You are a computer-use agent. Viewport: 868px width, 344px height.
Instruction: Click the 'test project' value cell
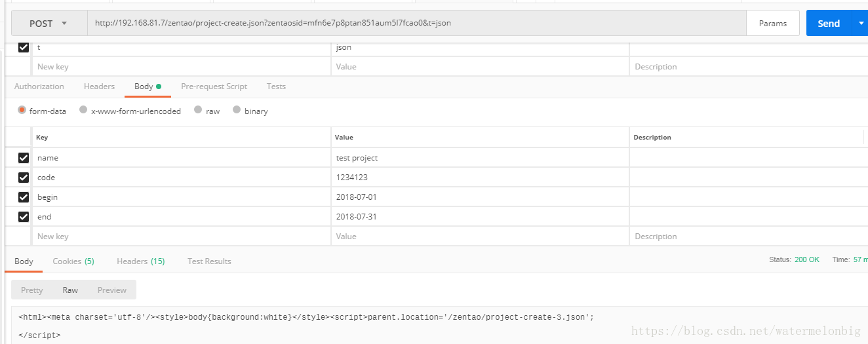[480, 158]
